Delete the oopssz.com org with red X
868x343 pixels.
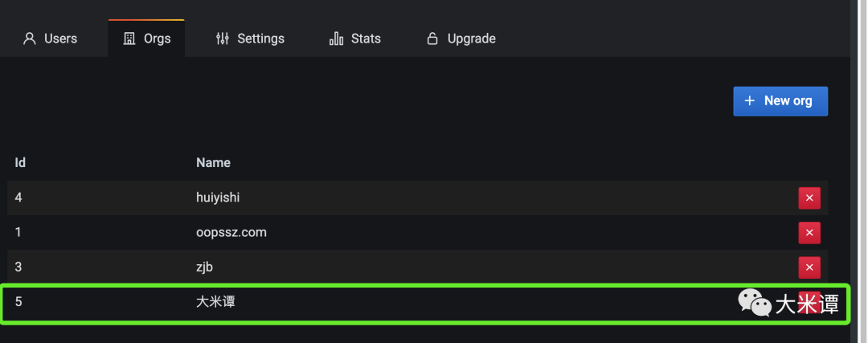pos(809,233)
